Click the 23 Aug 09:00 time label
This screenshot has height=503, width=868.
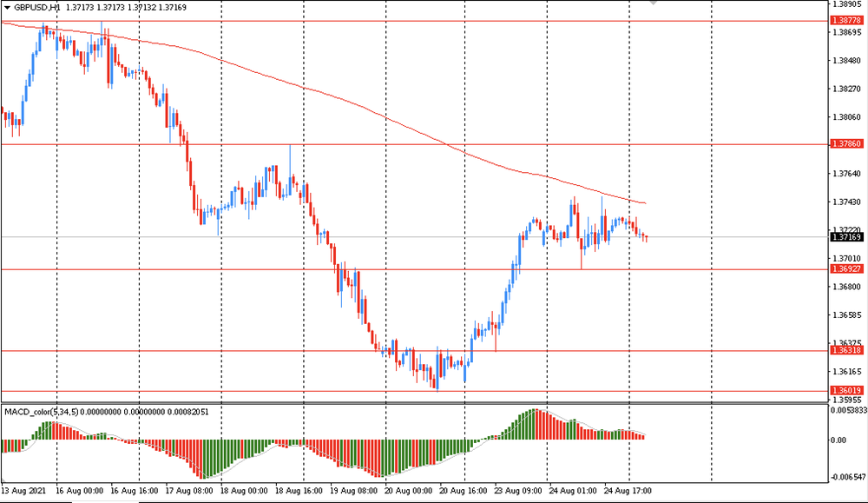coord(517,491)
